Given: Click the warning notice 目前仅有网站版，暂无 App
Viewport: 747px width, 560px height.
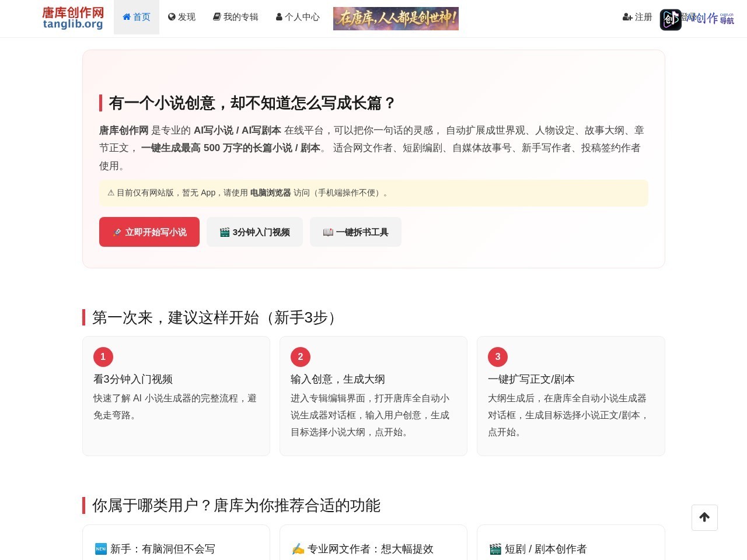Looking at the screenshot, I should [373, 193].
